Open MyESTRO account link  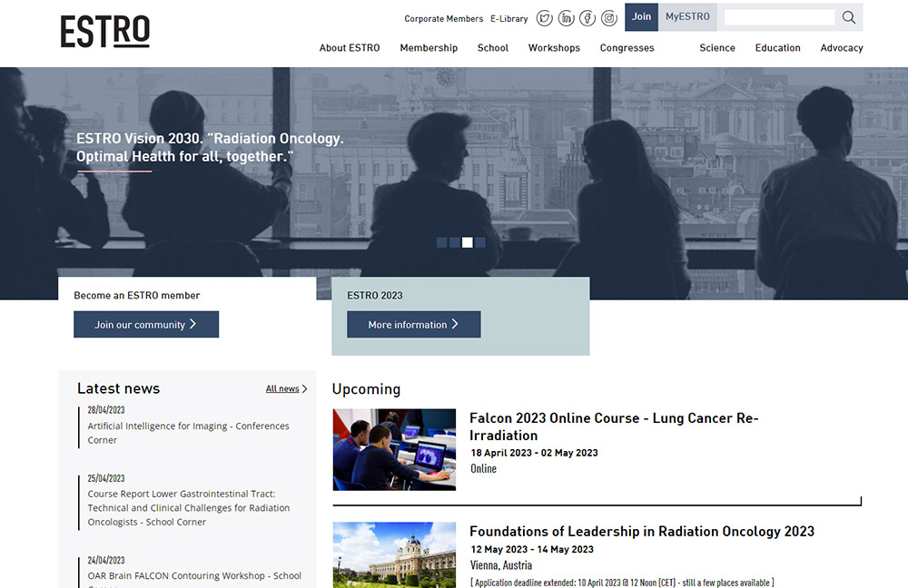point(687,16)
